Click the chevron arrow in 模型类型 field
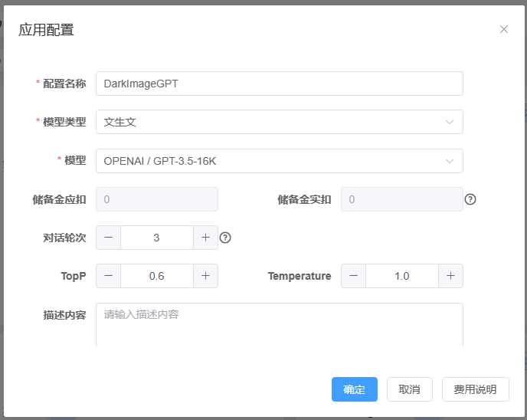The height and width of the screenshot is (420, 527). (x=449, y=122)
